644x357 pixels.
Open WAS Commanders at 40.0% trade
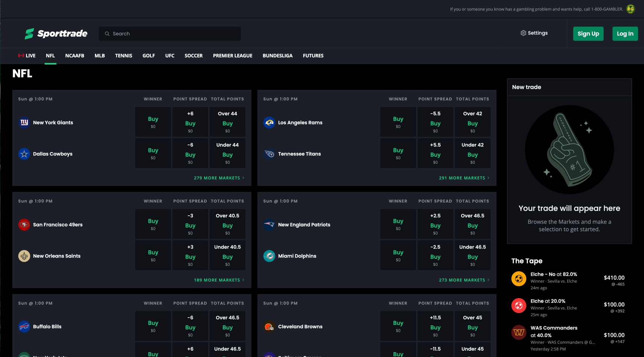point(568,338)
